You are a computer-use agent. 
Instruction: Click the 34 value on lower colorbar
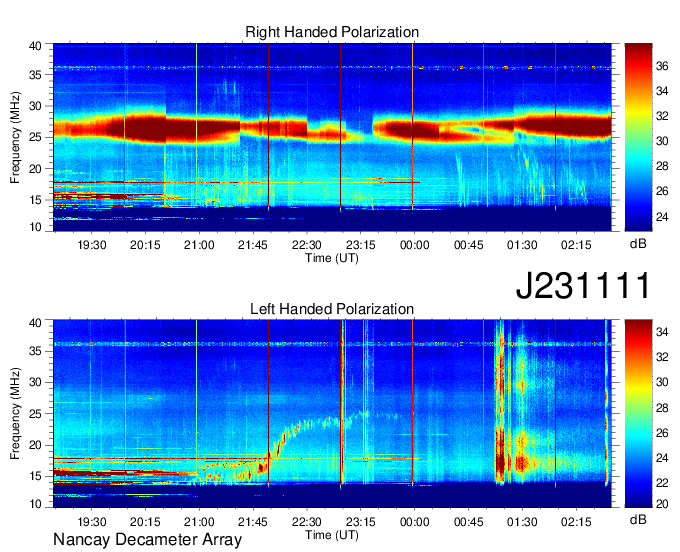click(662, 332)
